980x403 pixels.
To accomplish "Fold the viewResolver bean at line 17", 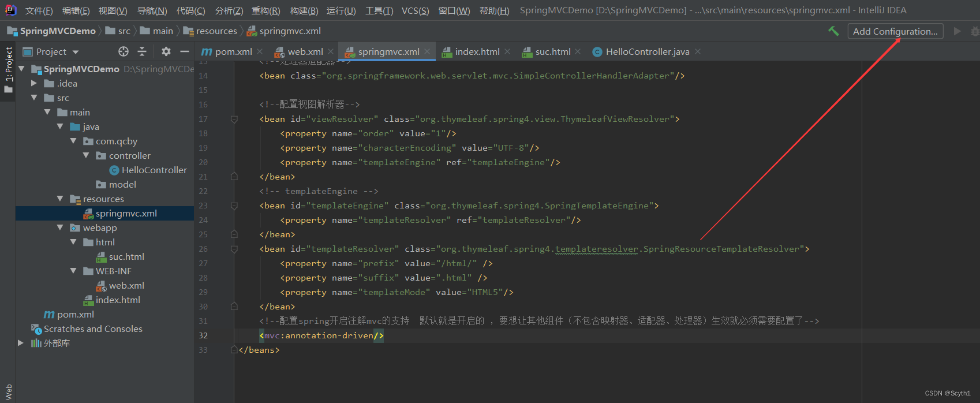I will pos(234,119).
